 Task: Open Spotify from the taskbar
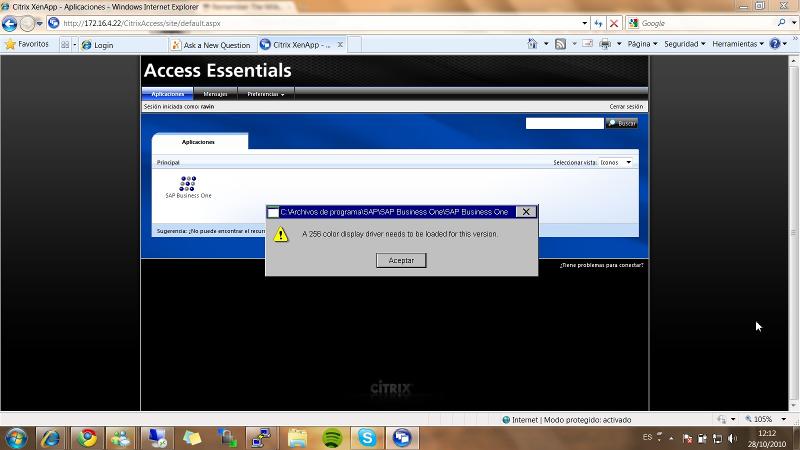332,438
